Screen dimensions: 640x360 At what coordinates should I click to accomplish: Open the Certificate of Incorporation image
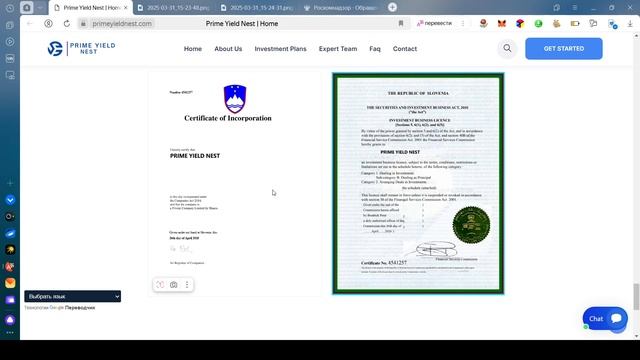[235, 184]
